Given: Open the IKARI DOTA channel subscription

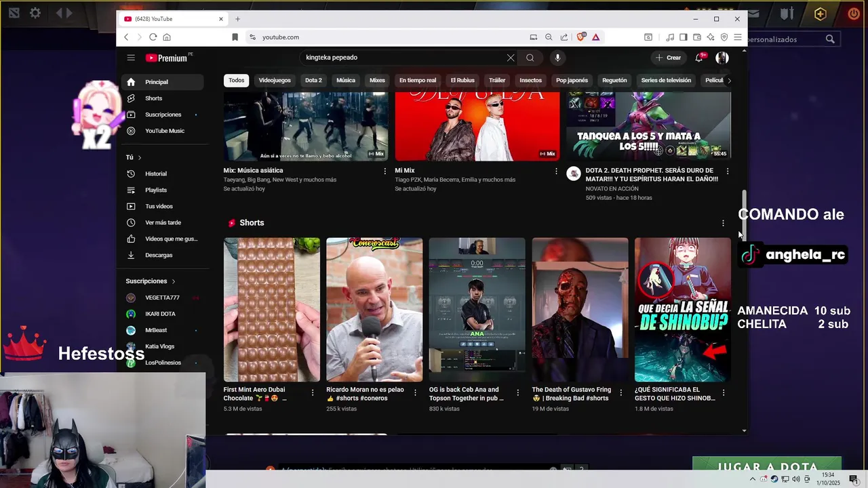Looking at the screenshot, I should point(163,314).
